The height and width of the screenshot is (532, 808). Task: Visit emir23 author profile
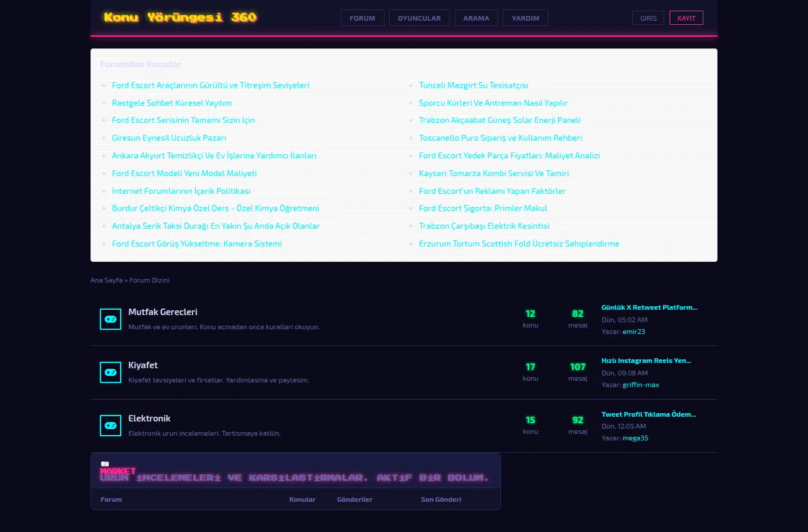[634, 332]
